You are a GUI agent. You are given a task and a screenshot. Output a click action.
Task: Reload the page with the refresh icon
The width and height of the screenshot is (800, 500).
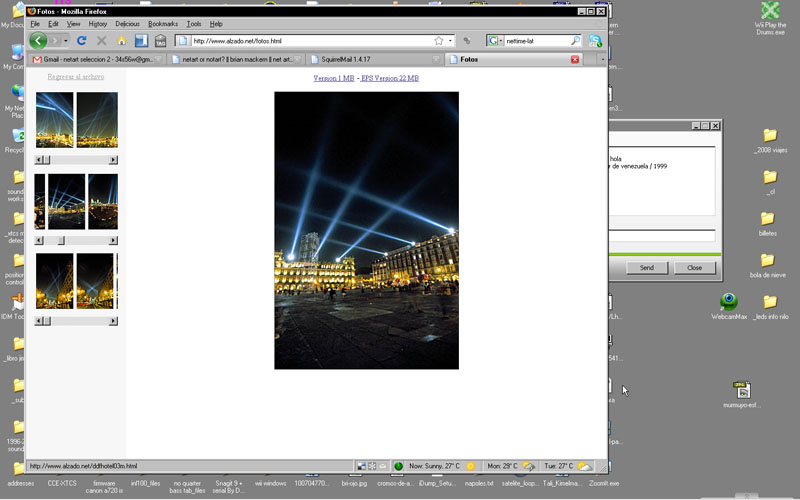pyautogui.click(x=82, y=41)
